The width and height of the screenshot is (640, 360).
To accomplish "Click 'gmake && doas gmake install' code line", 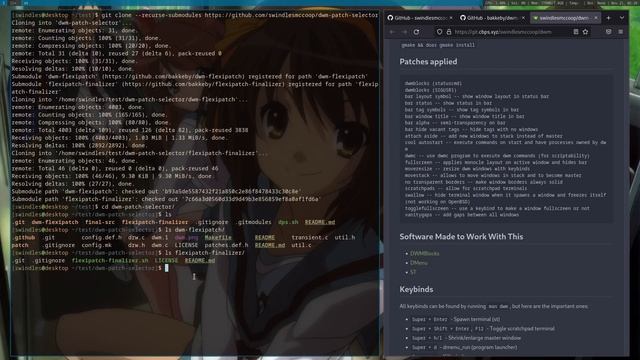I will coord(438,45).
